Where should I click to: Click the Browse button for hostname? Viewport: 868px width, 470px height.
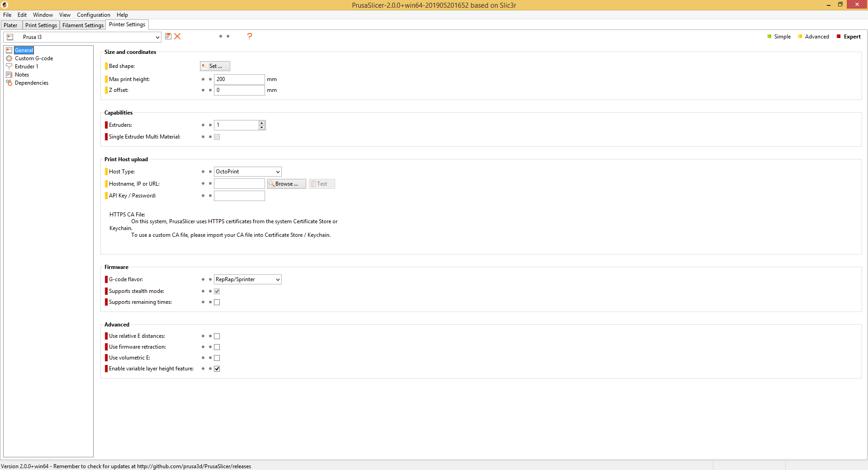pyautogui.click(x=287, y=184)
